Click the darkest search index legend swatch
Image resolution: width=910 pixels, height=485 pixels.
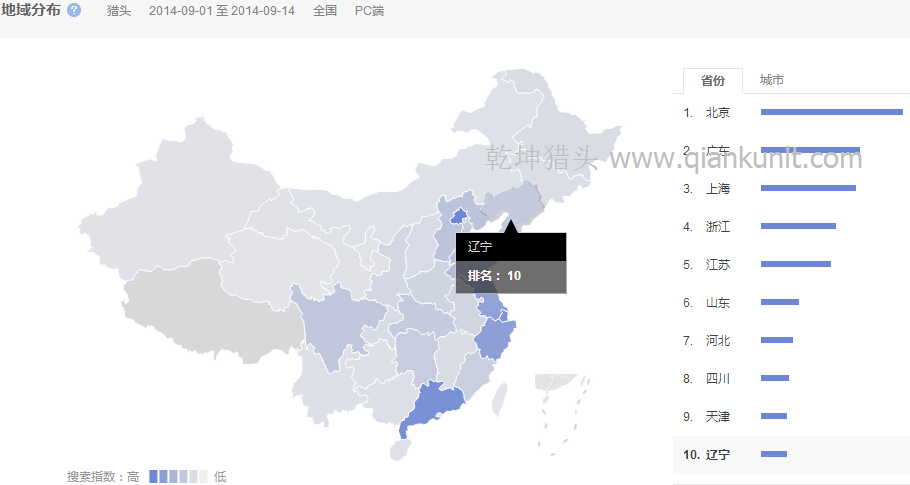coord(152,477)
